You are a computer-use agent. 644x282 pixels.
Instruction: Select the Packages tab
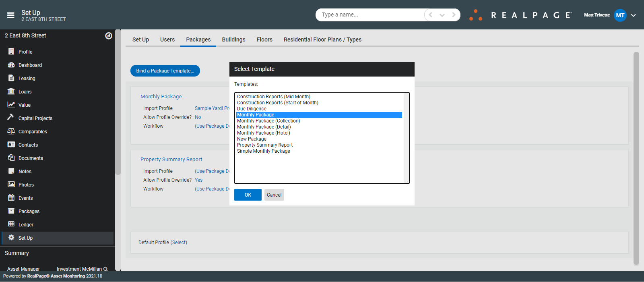(198, 39)
